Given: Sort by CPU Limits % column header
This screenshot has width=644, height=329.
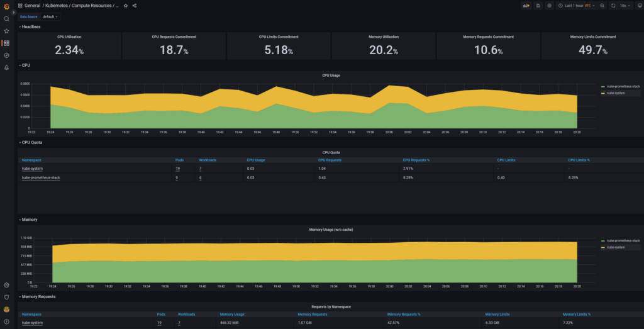Looking at the screenshot, I should pyautogui.click(x=579, y=160).
